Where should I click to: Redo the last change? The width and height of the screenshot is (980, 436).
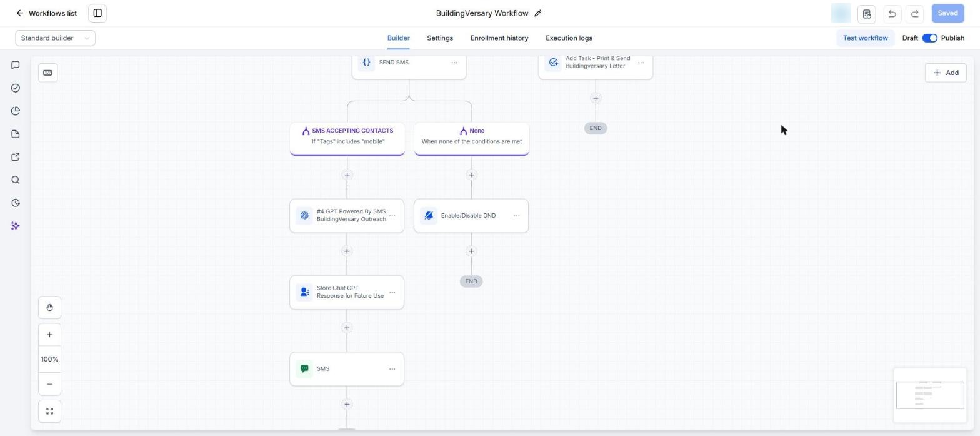[x=915, y=13]
